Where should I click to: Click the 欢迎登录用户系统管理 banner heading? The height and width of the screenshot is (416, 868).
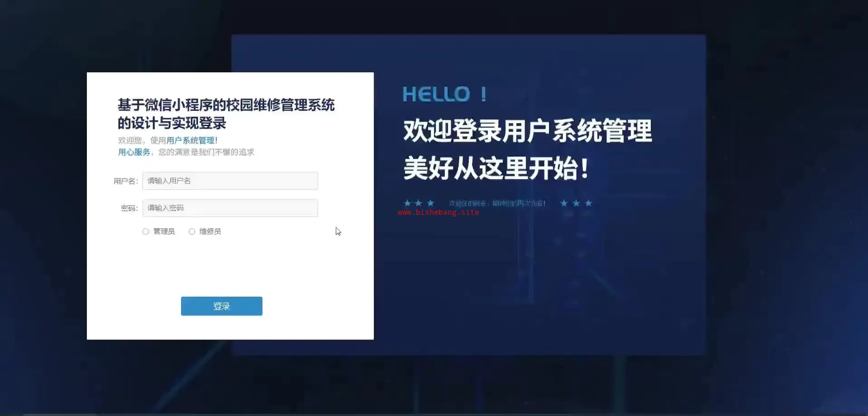(528, 131)
